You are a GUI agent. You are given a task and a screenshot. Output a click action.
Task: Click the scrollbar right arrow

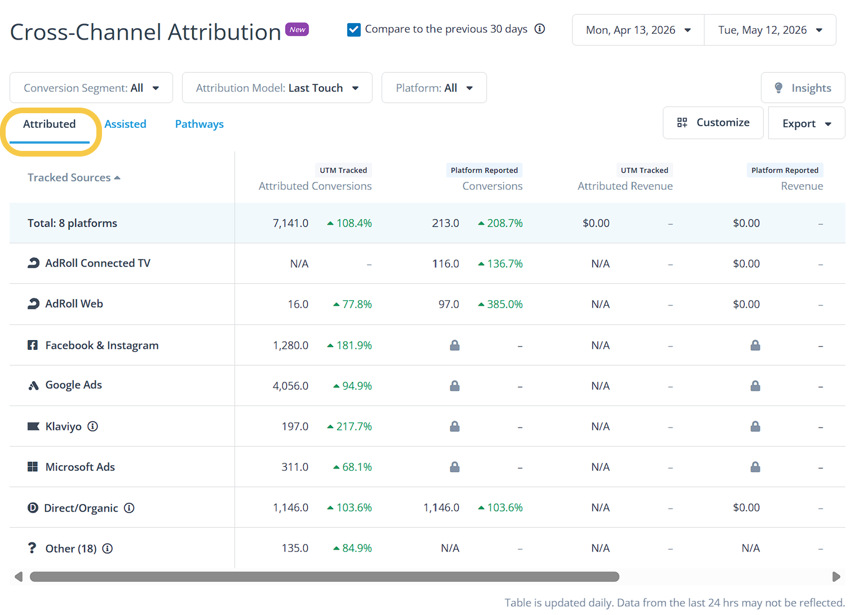click(x=836, y=577)
